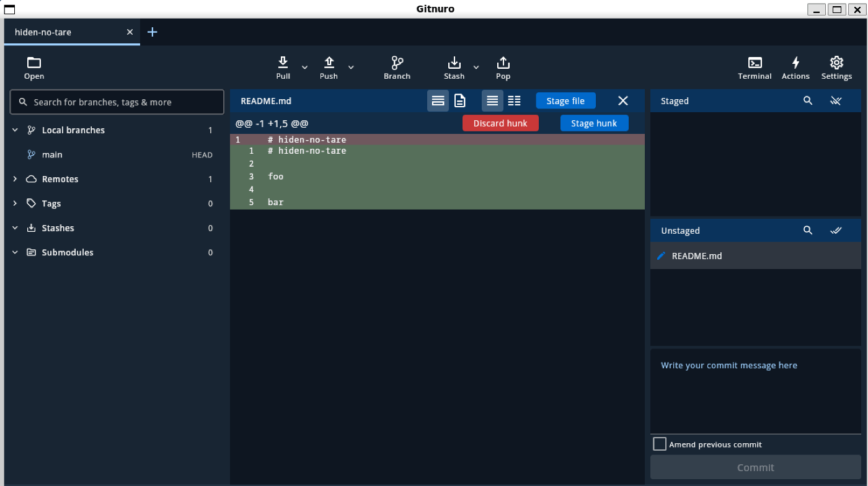868x486 pixels.
Task: Stage all files icon in Unstaged header
Action: (836, 230)
